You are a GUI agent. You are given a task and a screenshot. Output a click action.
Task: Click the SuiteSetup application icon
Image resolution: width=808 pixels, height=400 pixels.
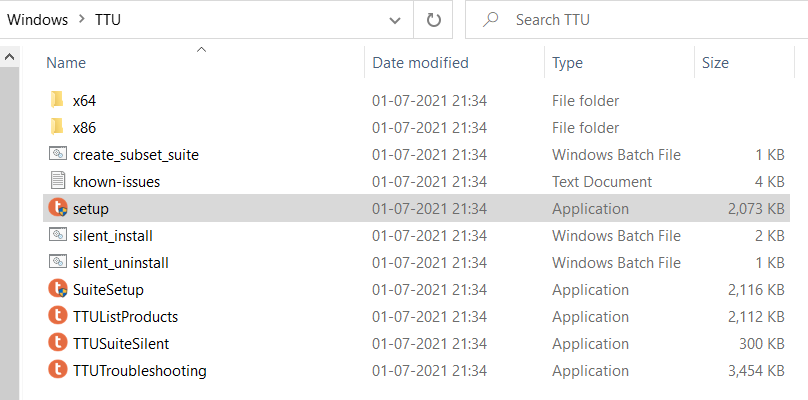pyautogui.click(x=58, y=289)
